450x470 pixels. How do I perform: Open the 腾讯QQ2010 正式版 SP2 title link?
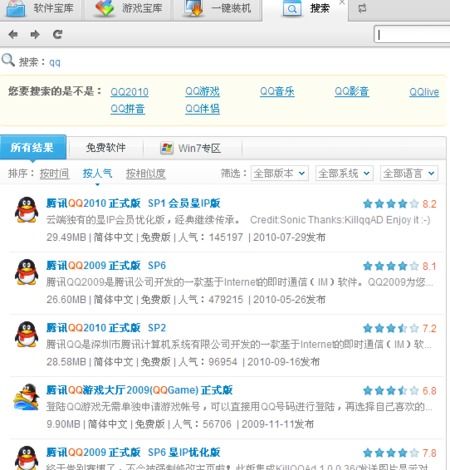click(x=106, y=328)
